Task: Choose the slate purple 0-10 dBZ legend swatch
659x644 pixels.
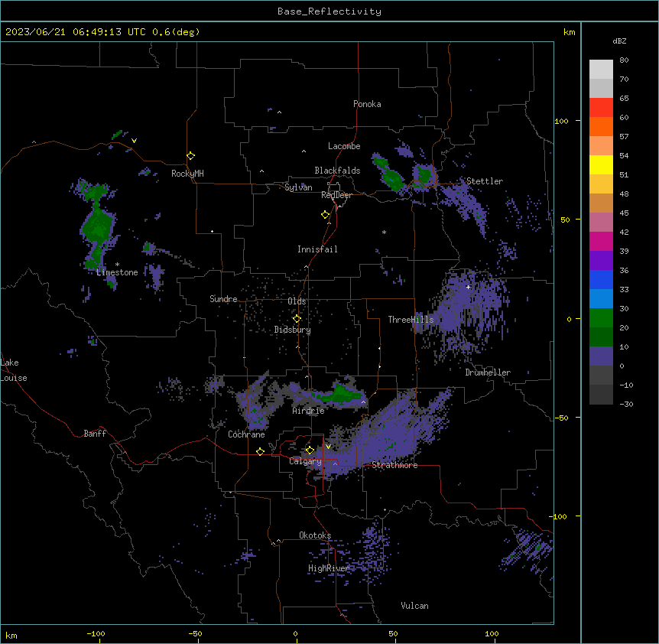Action: pos(601,356)
